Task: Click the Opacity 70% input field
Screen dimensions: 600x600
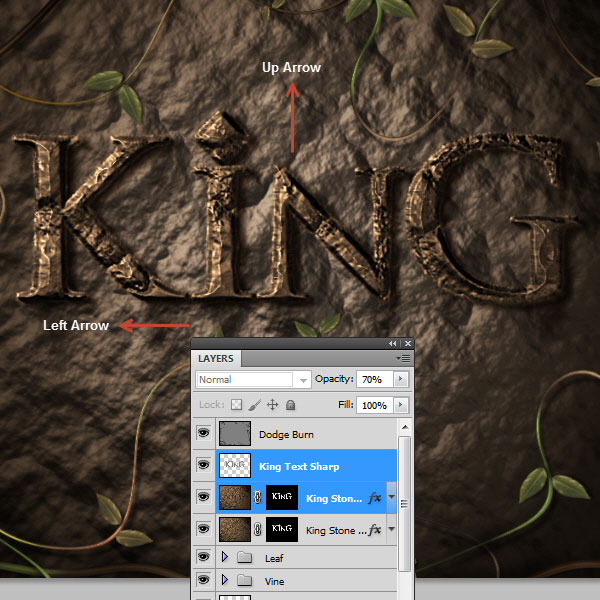Action: [x=374, y=379]
